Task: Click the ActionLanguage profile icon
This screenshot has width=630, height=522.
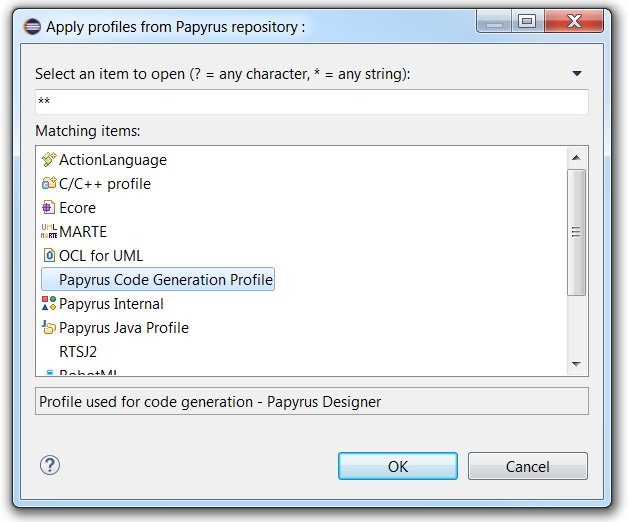Action: tap(49, 160)
